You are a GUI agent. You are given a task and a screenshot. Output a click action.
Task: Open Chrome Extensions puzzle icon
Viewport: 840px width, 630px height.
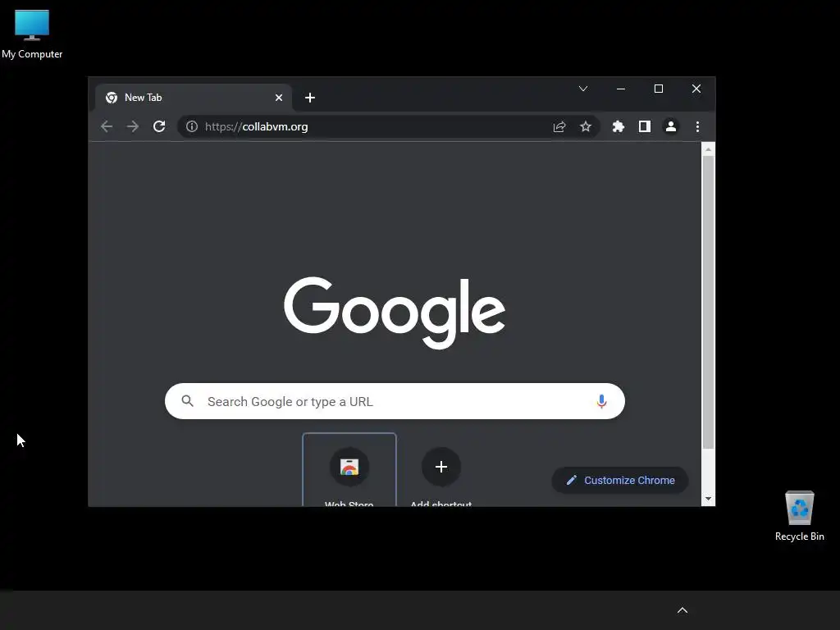(x=619, y=126)
